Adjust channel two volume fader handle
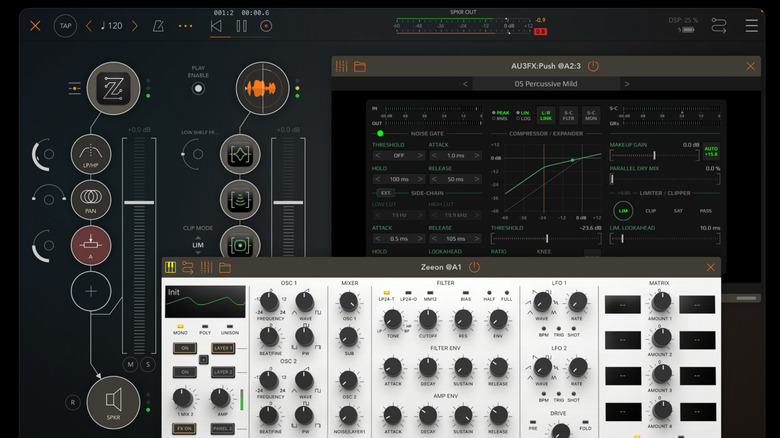Image resolution: width=780 pixels, height=438 pixels. coord(288,203)
